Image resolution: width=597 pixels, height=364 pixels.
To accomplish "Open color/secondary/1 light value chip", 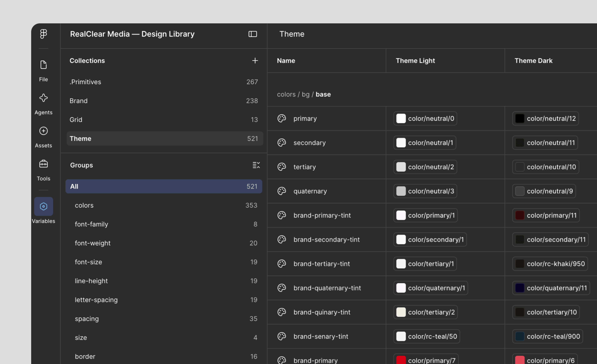I will [x=430, y=240].
